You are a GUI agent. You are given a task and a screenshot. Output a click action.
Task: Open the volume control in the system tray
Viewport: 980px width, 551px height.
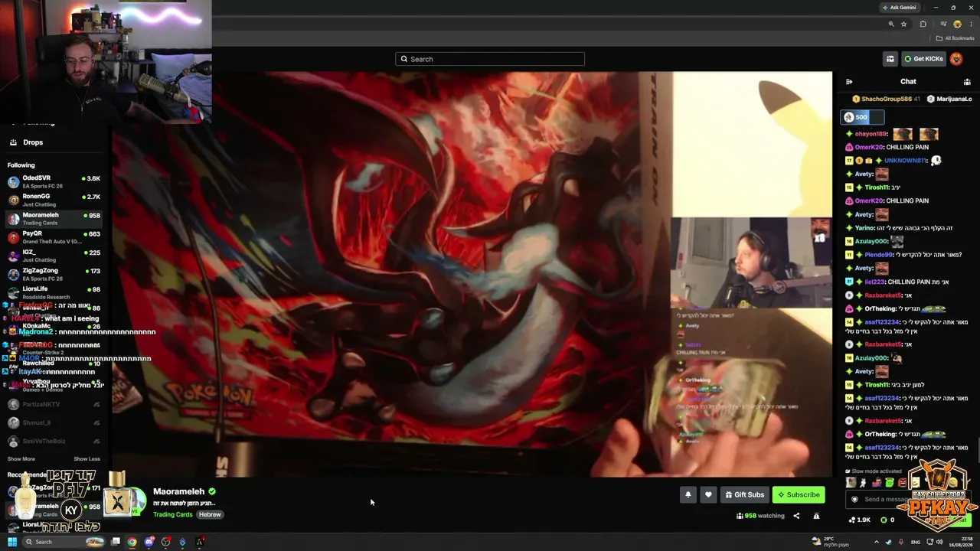939,542
